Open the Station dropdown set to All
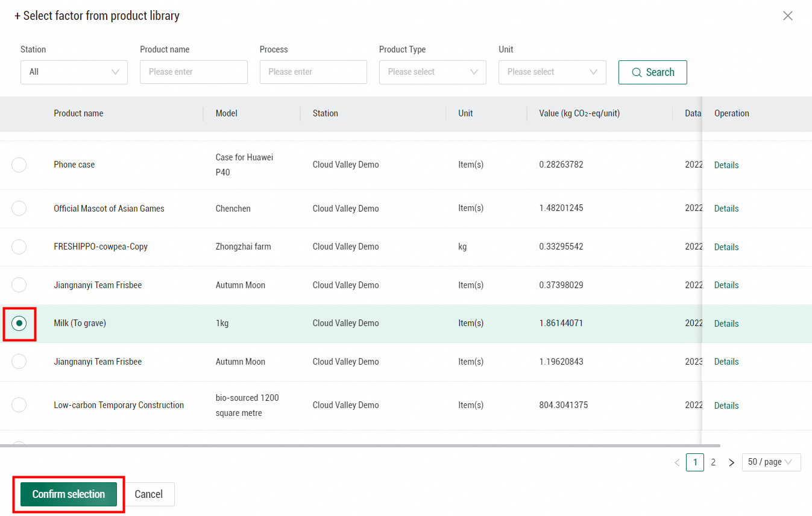812x516 pixels. click(x=74, y=72)
